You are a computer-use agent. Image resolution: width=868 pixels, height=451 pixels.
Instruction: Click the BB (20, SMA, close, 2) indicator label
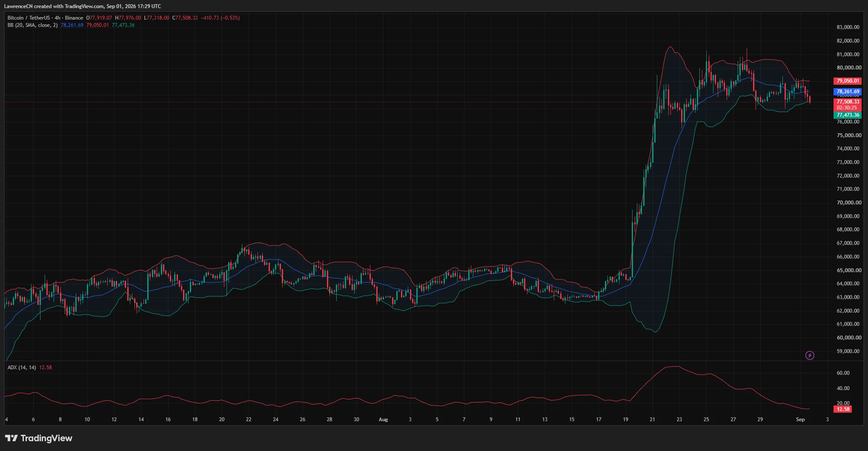[x=32, y=25]
